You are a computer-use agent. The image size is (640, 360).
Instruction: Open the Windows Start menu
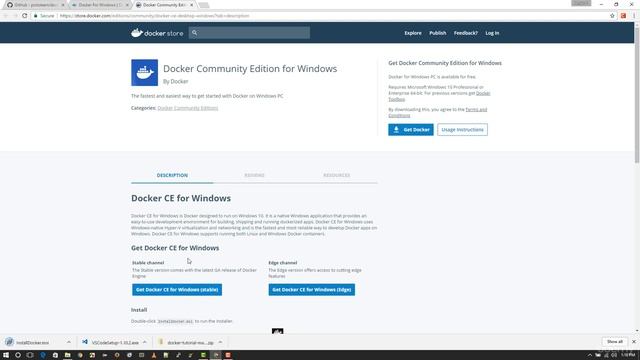[6, 355]
